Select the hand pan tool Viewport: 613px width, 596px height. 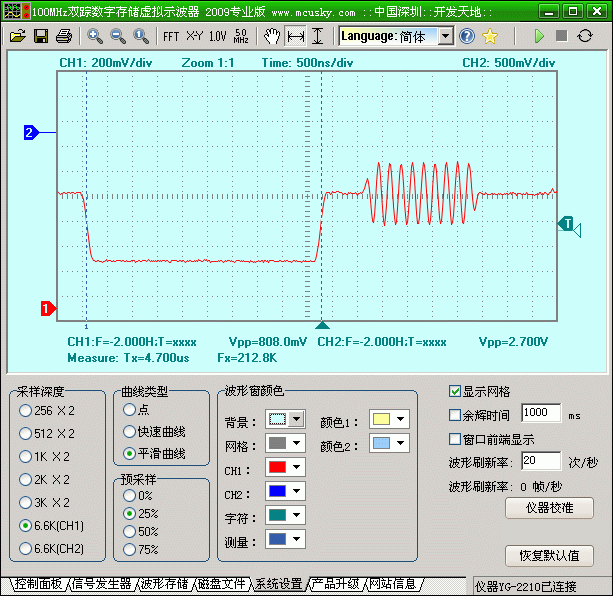pos(272,36)
